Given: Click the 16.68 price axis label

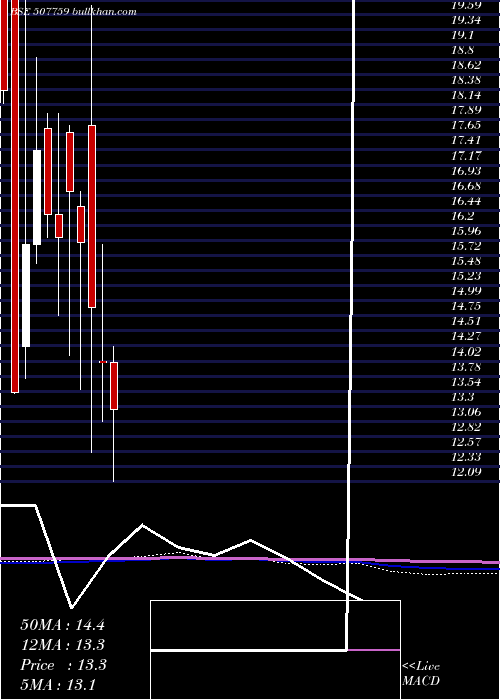Looking at the screenshot, I should 466,186.
